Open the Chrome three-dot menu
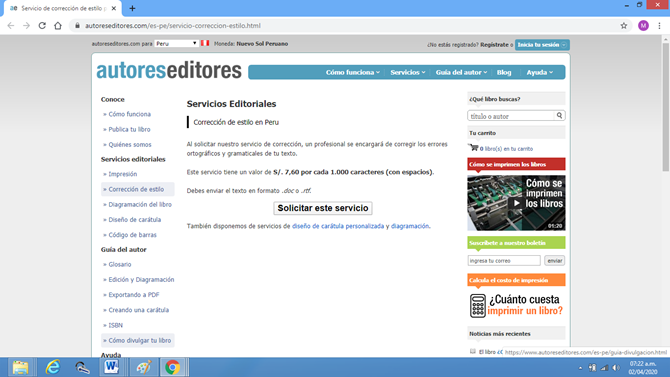The image size is (670, 377). tap(659, 26)
